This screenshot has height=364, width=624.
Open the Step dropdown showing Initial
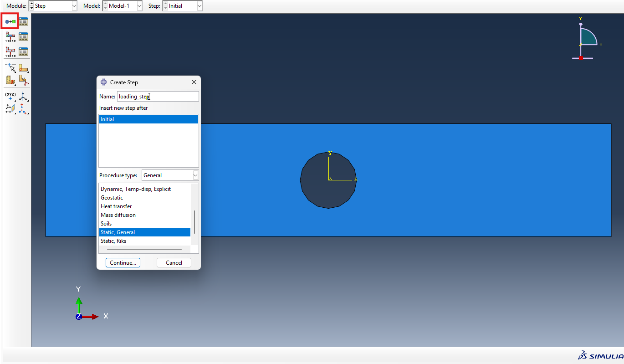click(x=183, y=6)
